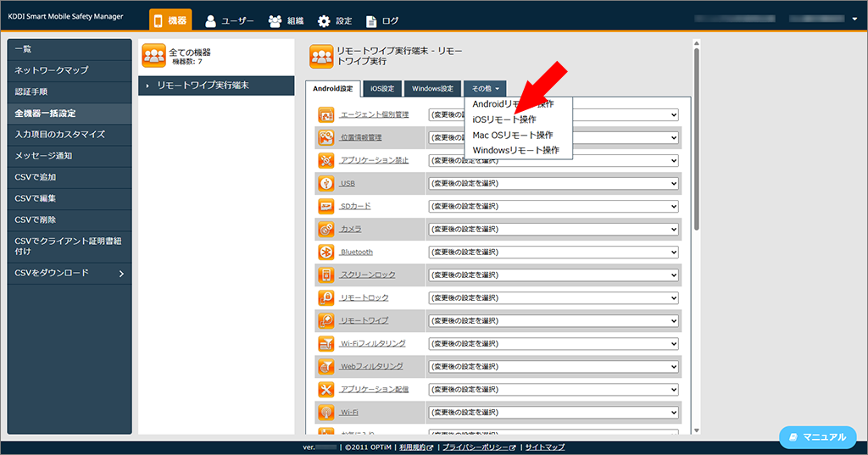Viewport: 868px width, 455px height.
Task: Select CSVで追加 in the sidebar
Action: [x=70, y=177]
